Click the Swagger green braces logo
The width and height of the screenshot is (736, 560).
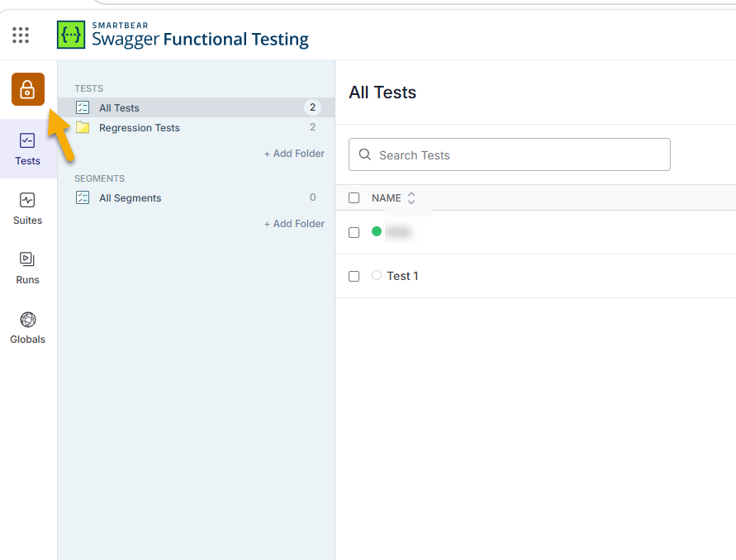pyautogui.click(x=71, y=35)
